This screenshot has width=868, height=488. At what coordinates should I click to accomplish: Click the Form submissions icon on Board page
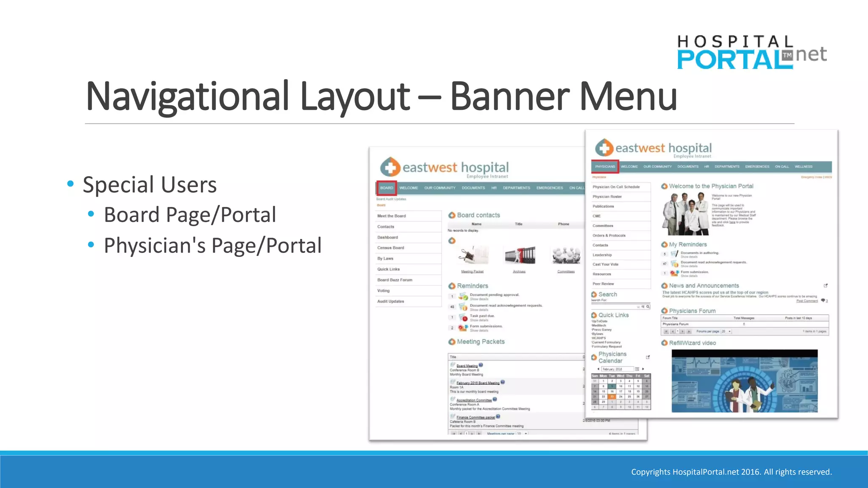(x=463, y=328)
